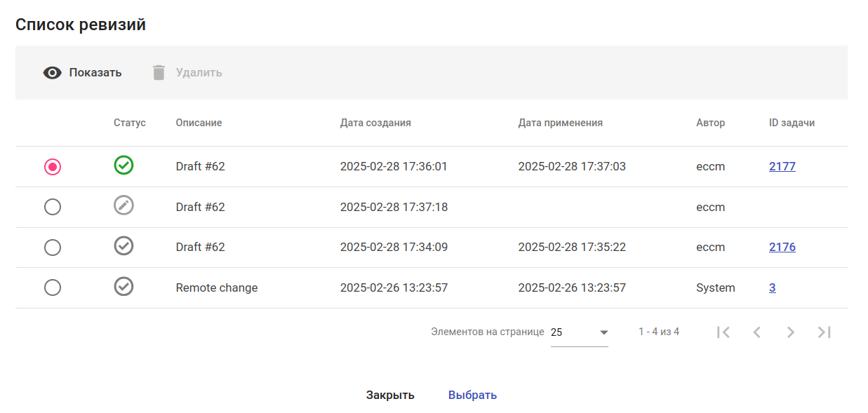Screen dimensions: 868x413
Task: Jump to last page of revisions
Action: 824,332
